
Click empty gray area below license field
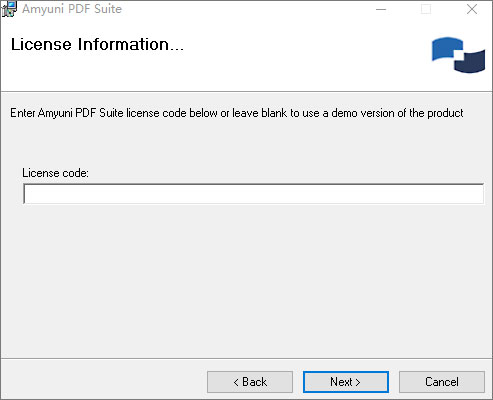[246, 280]
